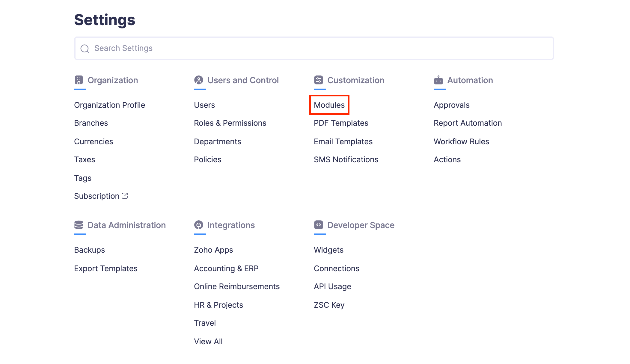Viewport: 630px width, 364px height.
Task: Open Workflow Rules under Automation
Action: pos(461,141)
